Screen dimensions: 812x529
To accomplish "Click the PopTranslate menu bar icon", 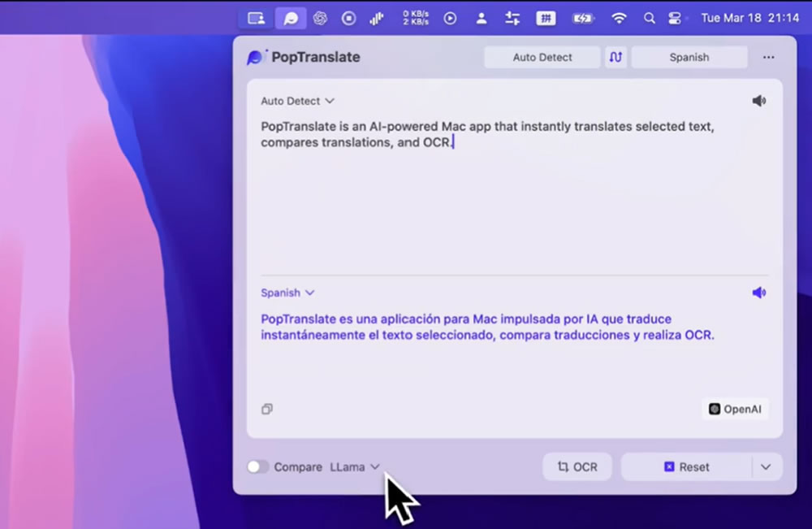I will (291, 19).
